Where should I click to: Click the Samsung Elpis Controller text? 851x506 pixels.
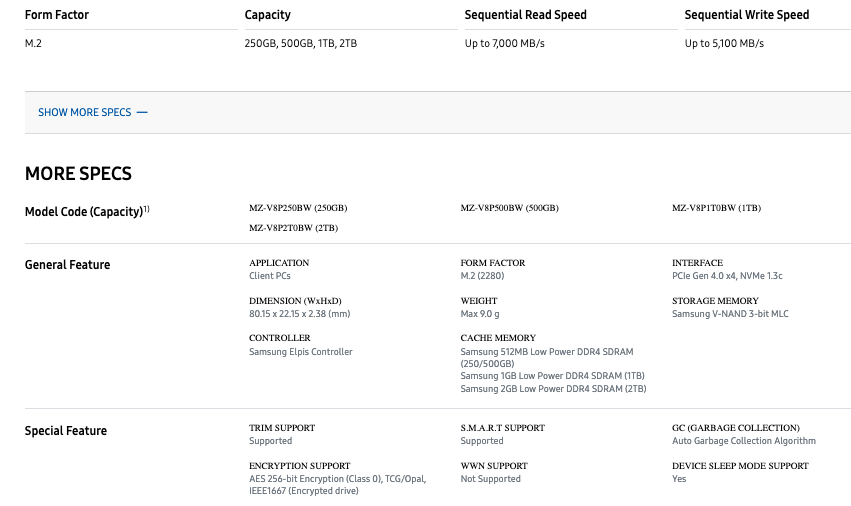tap(301, 352)
